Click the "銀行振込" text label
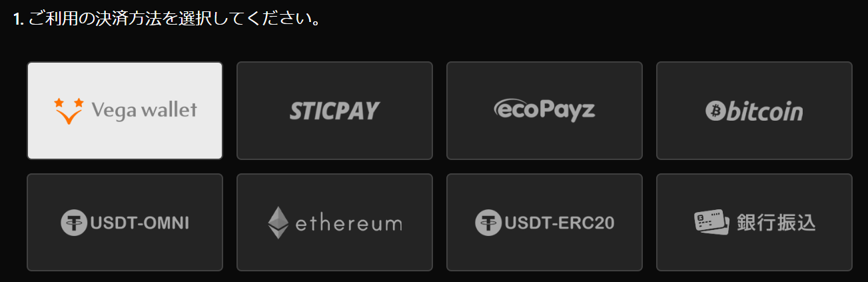This screenshot has width=868, height=282. click(776, 223)
